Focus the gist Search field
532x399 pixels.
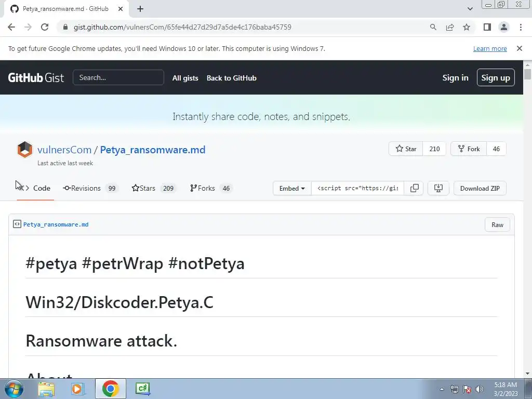click(118, 78)
